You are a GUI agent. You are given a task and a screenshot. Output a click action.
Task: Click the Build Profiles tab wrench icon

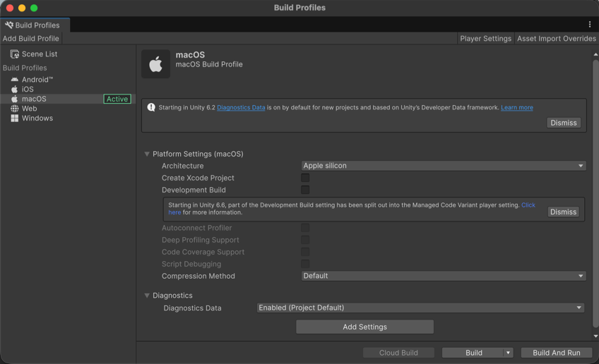[8, 25]
